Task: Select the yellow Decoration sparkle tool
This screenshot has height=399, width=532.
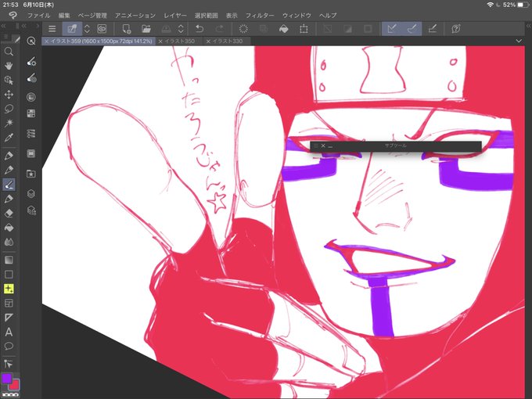Action: tap(9, 289)
